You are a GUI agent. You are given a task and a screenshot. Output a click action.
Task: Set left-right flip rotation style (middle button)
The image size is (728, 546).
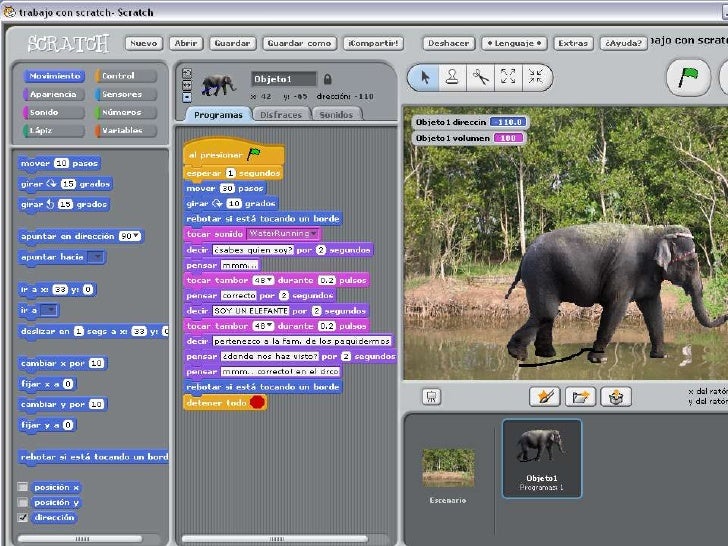187,85
